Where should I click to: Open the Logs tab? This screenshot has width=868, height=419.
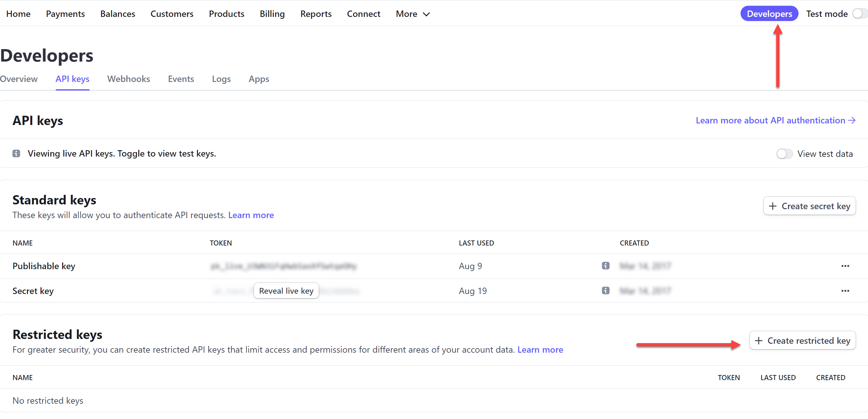221,79
